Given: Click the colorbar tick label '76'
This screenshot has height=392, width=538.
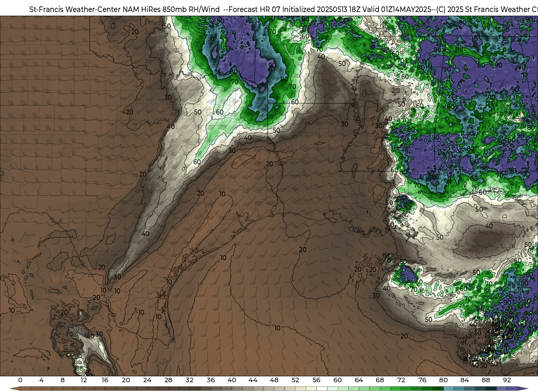Looking at the screenshot, I should [x=422, y=380].
